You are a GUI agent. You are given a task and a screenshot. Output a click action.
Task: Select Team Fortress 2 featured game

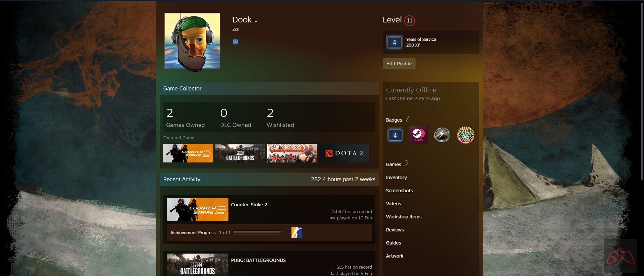(292, 153)
